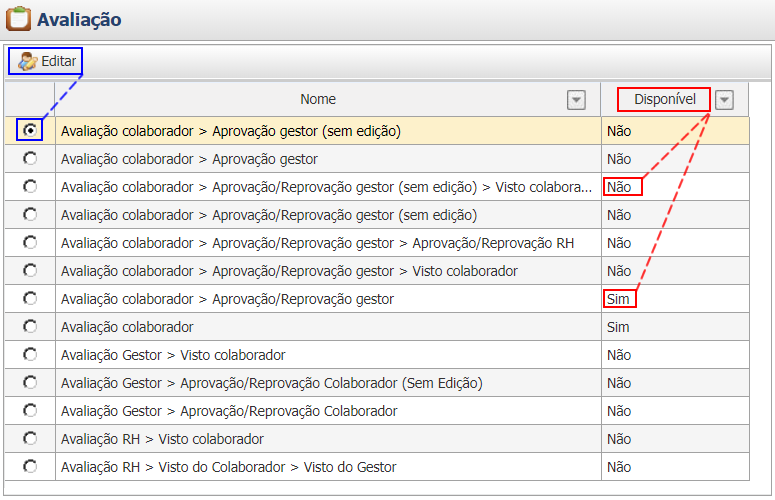775x500 pixels.
Task: Select radio for 'Avaliação RH > Visto colaborador'
Action: click(30, 438)
